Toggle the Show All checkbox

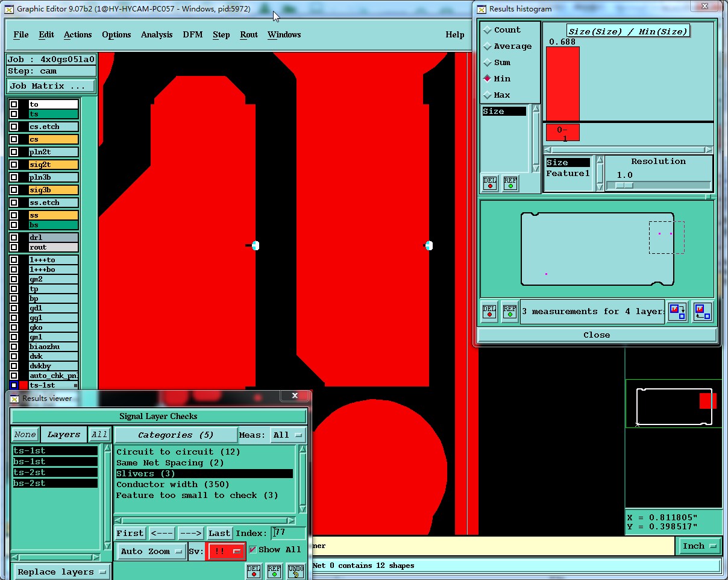pyautogui.click(x=253, y=549)
